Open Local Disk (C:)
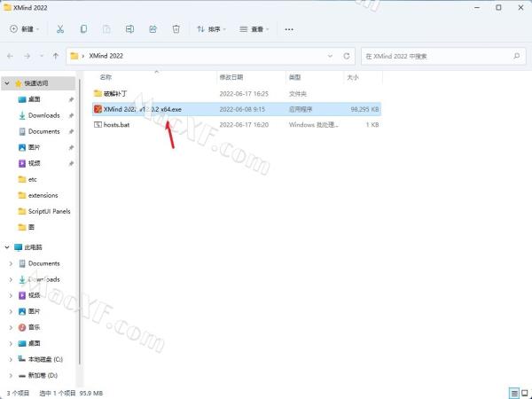 coord(45,359)
